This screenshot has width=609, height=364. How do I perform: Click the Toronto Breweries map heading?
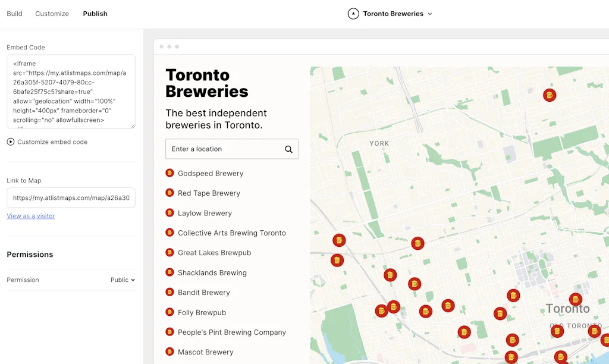click(x=206, y=83)
